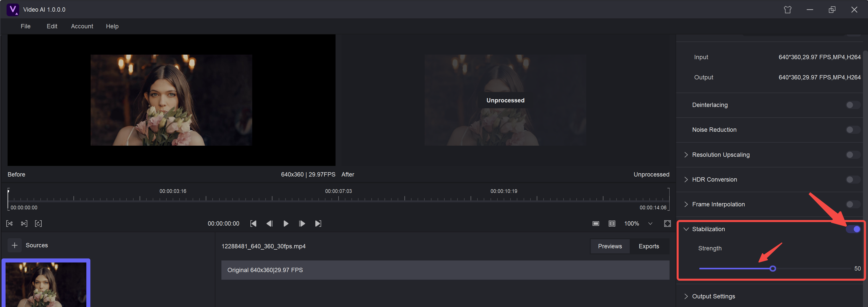Screen dimensions: 868x307
Task: Open the Account menu
Action: point(82,26)
